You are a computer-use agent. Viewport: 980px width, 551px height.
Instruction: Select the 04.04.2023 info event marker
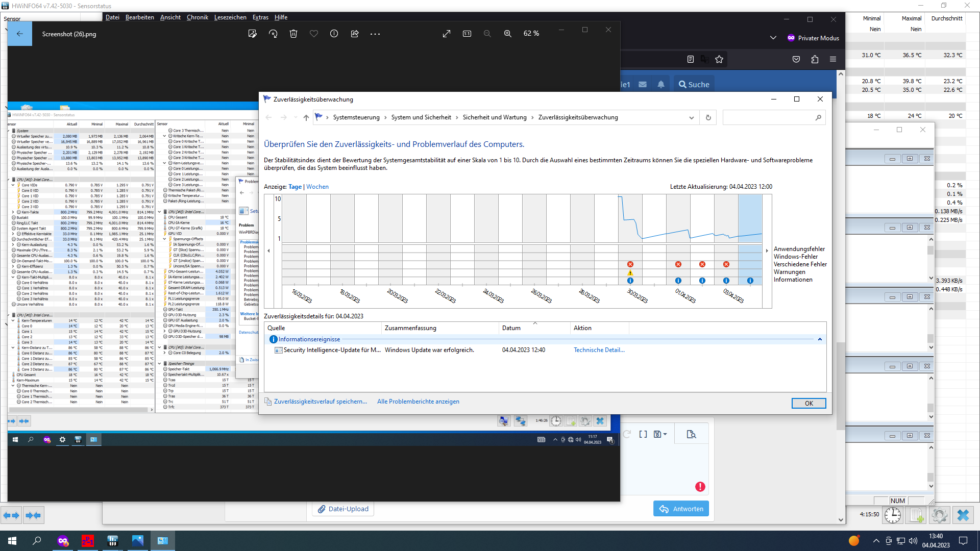click(x=750, y=281)
